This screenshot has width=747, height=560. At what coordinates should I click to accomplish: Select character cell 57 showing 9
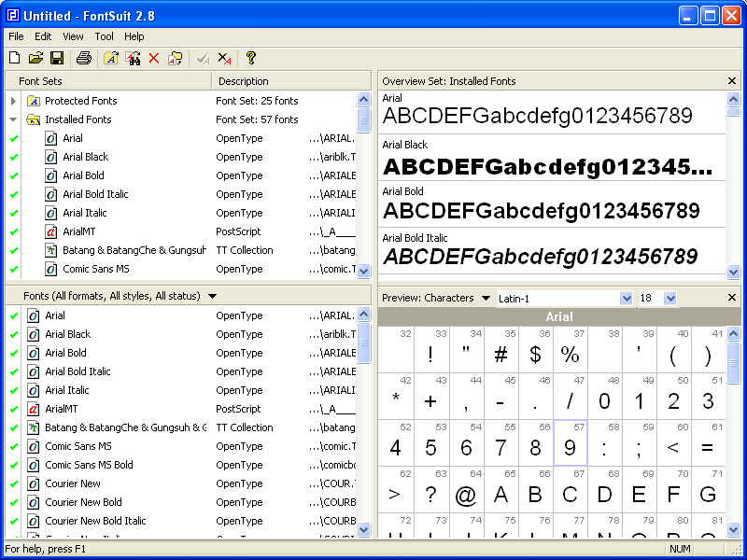point(571,442)
